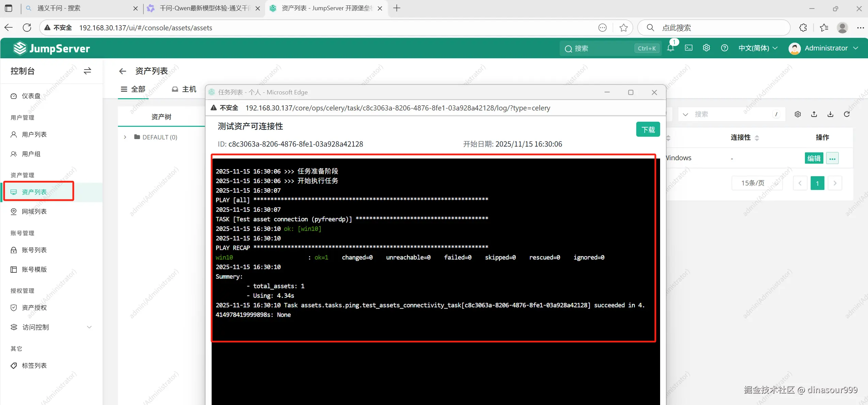Click the table column settings gear icon
The image size is (868, 405).
click(797, 114)
